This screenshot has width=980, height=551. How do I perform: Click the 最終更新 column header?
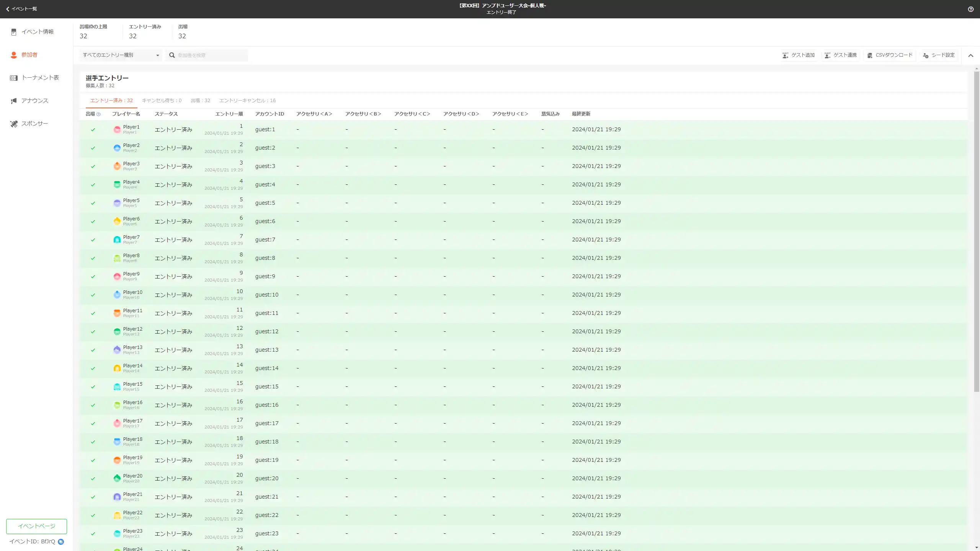581,114
